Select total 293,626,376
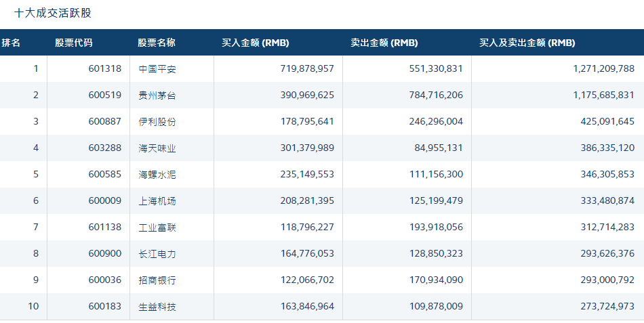Screen dimensions: 644x323 (x=607, y=253)
